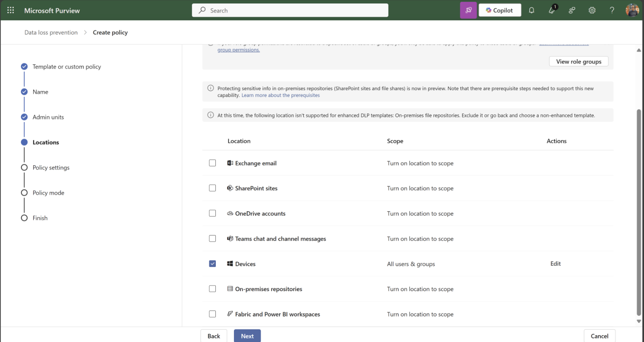
Task: Click the On-premises repositories icon
Action: (230, 289)
